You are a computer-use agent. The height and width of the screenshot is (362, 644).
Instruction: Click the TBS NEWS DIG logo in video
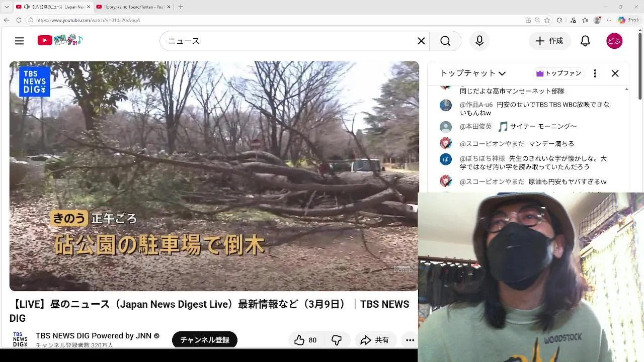(35, 81)
